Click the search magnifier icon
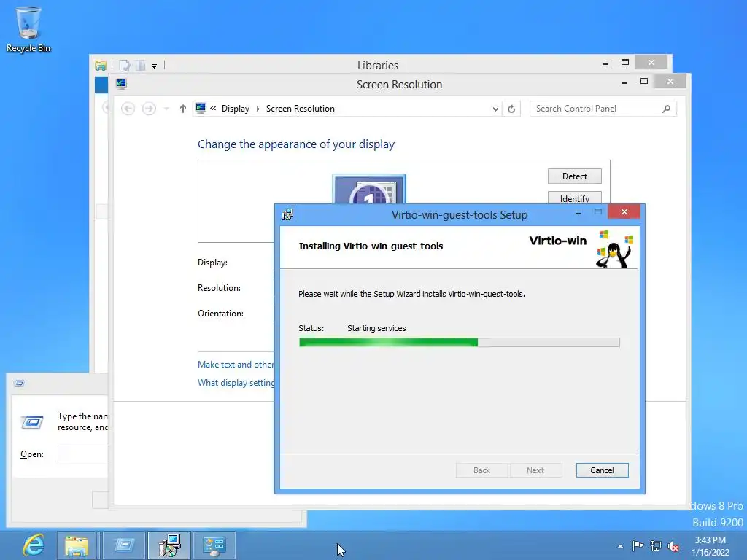747x560 pixels. pos(667,109)
